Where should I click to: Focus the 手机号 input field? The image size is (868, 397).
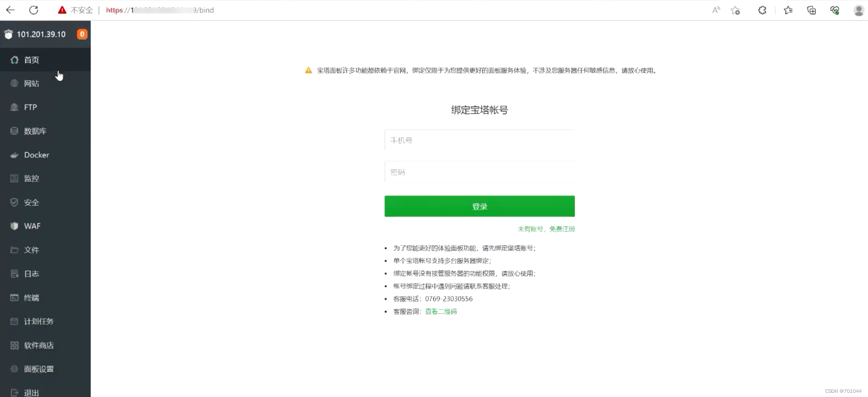pos(479,140)
